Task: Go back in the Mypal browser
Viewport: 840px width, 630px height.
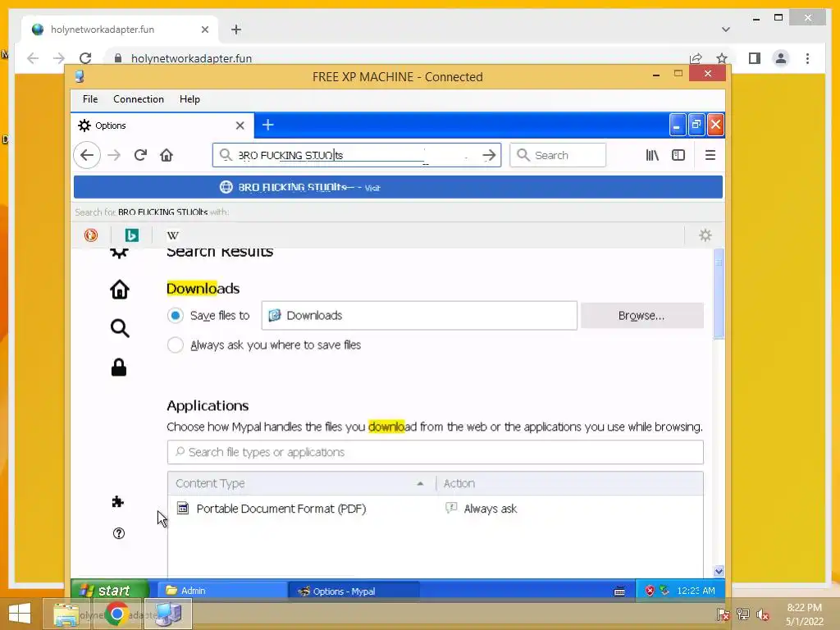Action: [x=87, y=155]
